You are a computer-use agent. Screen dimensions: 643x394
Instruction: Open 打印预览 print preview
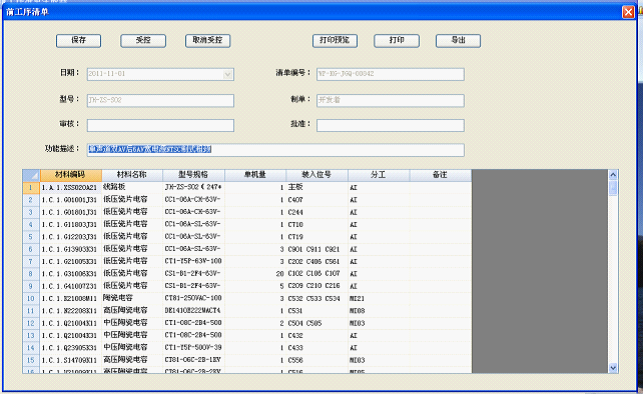tap(335, 41)
